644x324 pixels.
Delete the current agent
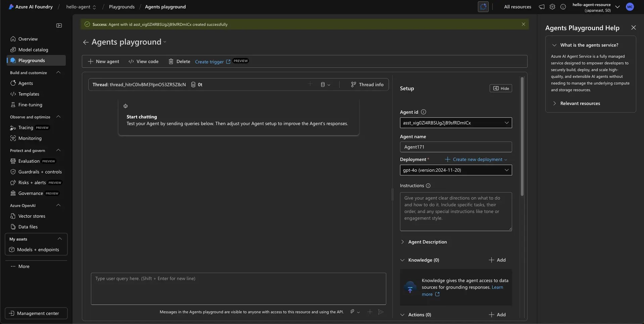179,61
